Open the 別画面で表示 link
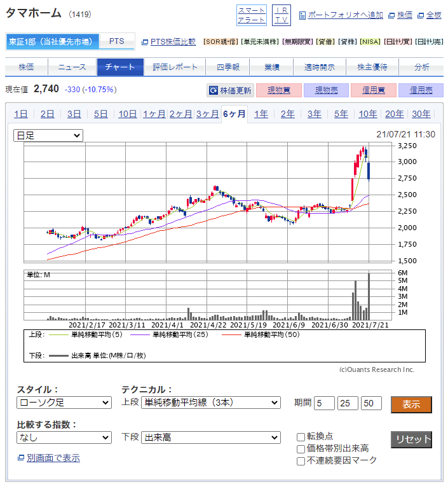The image size is (448, 489). coord(53,458)
